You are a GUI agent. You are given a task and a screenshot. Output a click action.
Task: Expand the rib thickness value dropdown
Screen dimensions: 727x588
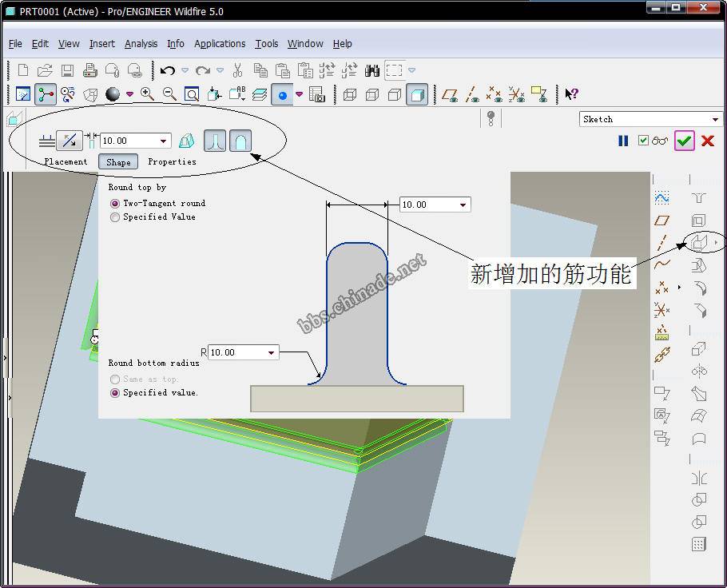click(x=163, y=141)
